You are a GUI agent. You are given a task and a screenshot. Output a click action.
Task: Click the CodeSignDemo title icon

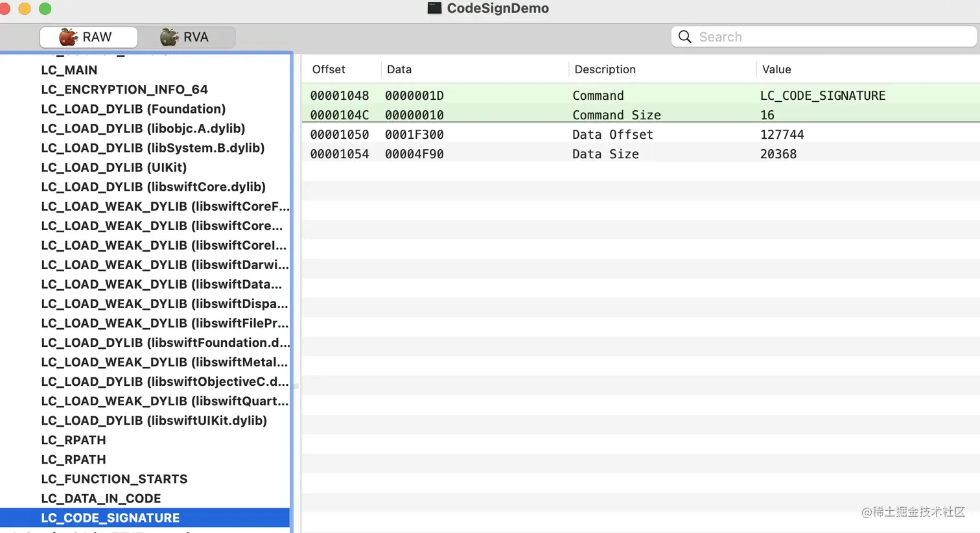(434, 8)
